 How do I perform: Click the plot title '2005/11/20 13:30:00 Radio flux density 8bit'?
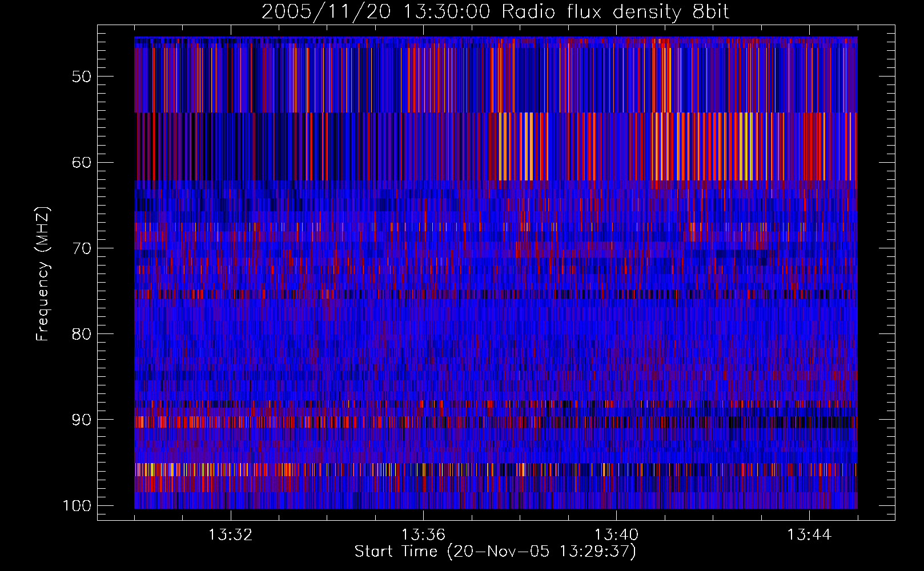(495, 12)
